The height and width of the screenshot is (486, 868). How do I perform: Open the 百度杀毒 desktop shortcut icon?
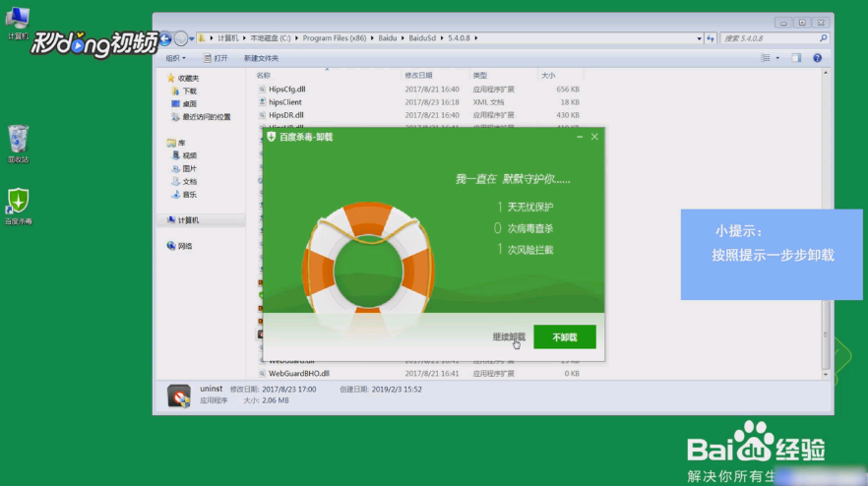pos(19,206)
